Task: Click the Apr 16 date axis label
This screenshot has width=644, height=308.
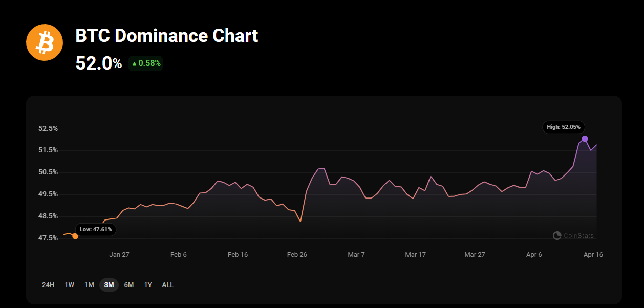Action: 593,254
